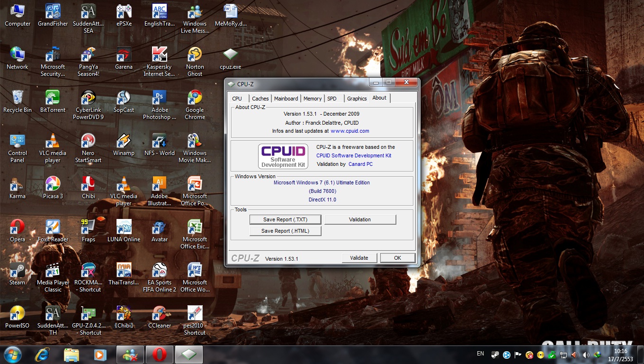
Task: Launch Adobe Illustrator from the desktop
Action: click(x=159, y=191)
